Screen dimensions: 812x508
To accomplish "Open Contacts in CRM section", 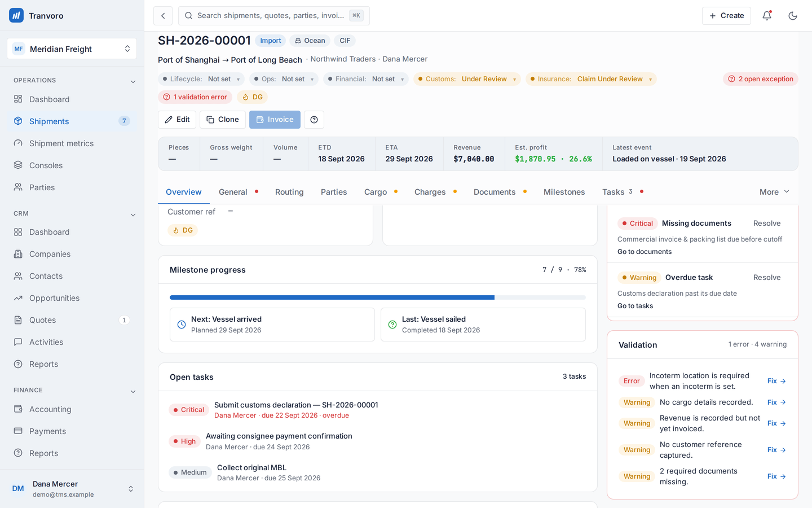I will 72,276.
